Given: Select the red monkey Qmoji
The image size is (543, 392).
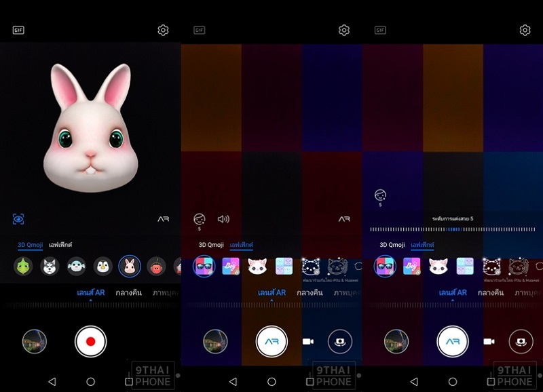Looking at the screenshot, I should (156, 267).
